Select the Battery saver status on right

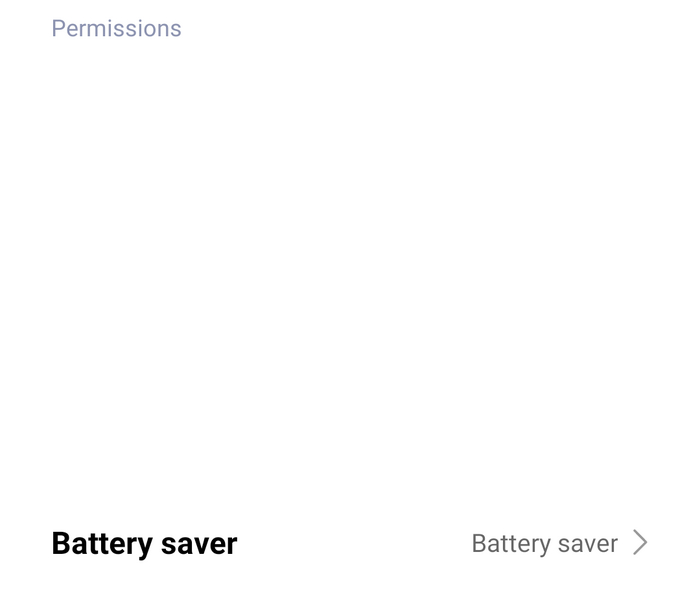(545, 544)
